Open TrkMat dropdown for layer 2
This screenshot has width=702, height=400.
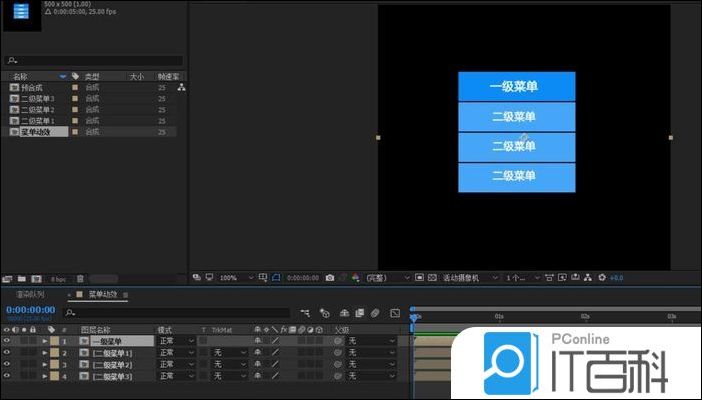(229, 353)
